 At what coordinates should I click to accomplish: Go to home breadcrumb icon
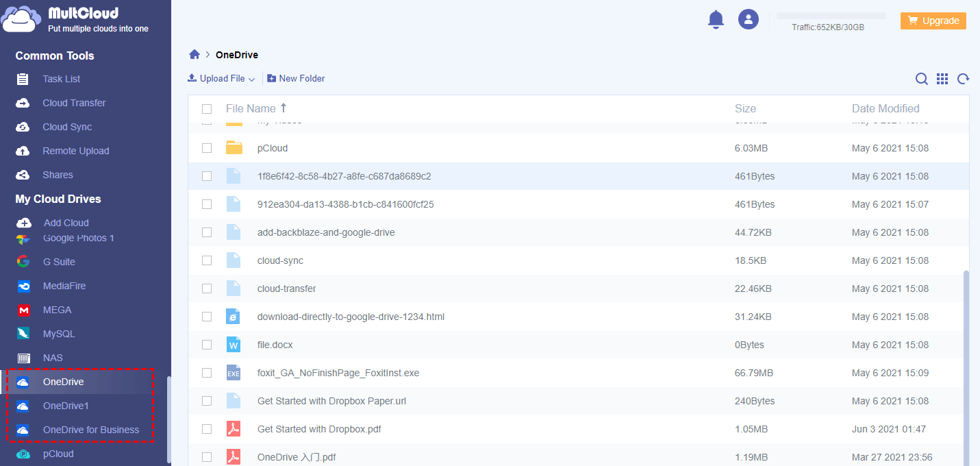pyautogui.click(x=194, y=55)
